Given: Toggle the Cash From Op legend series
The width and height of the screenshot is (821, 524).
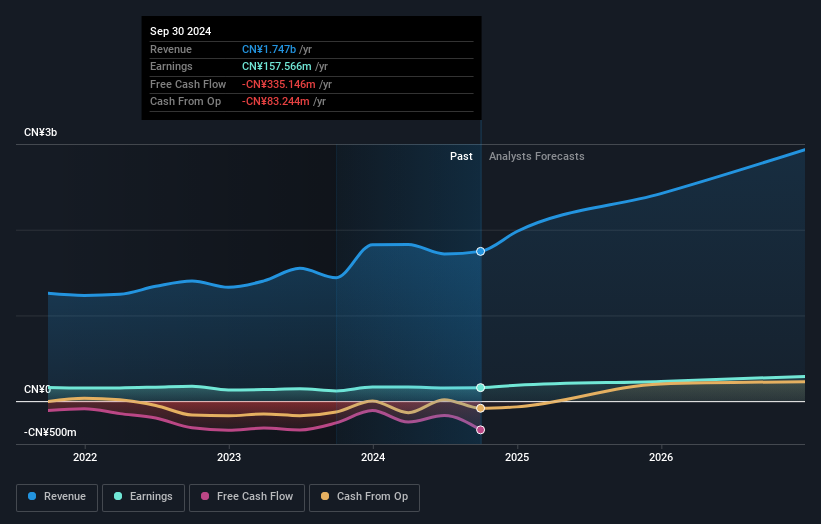Looking at the screenshot, I should coord(364,497).
